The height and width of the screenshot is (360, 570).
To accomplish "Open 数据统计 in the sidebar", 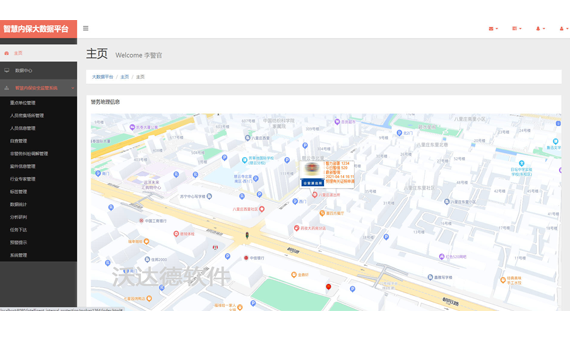I will coord(19,205).
